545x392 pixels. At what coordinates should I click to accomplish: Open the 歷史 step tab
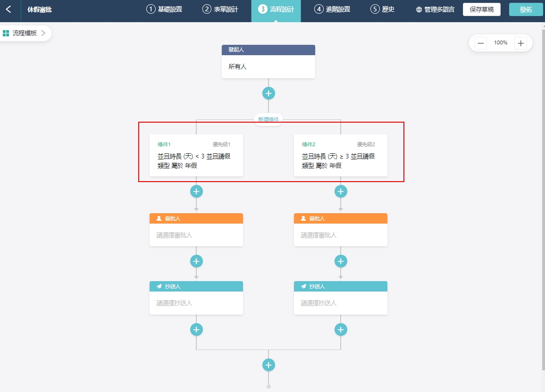(382, 9)
